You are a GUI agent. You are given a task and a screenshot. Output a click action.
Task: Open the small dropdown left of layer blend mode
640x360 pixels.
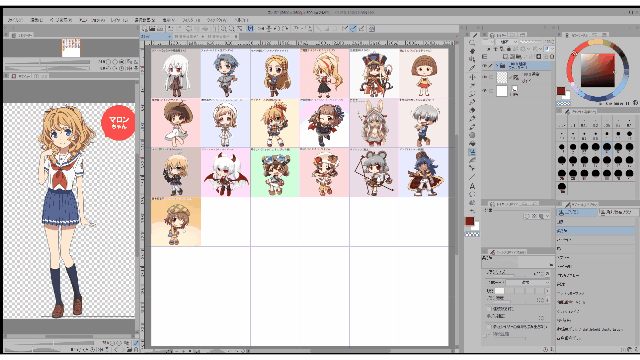pos(488,42)
